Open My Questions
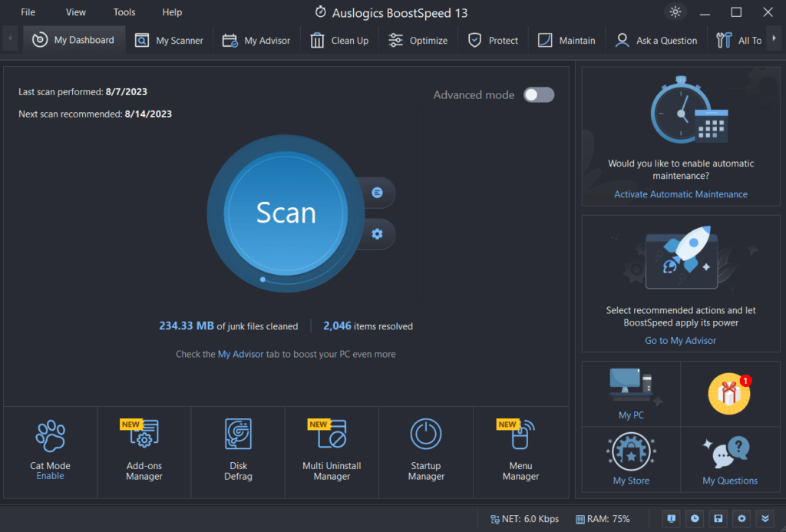Screen dimensions: 786x532 click(x=730, y=459)
